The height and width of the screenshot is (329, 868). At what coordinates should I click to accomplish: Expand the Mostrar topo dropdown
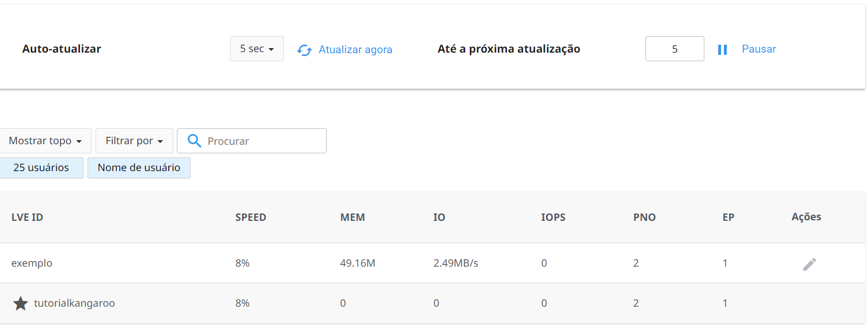pos(45,141)
